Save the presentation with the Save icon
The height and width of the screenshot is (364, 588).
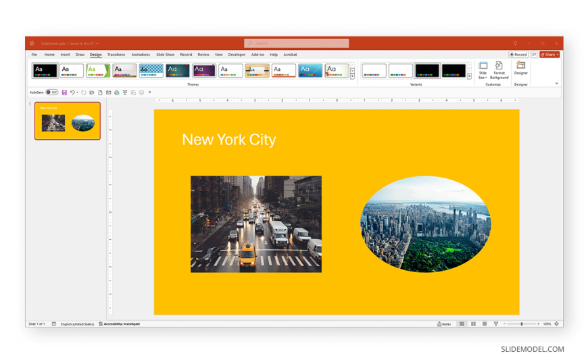point(64,93)
